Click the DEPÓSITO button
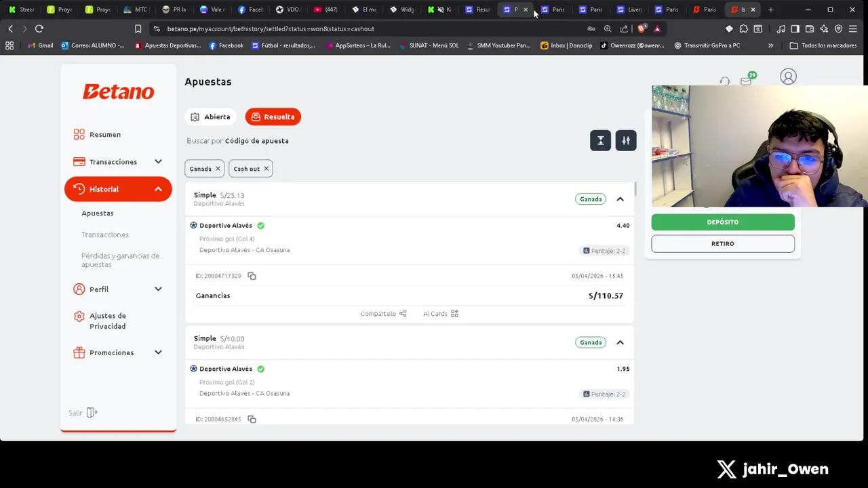This screenshot has height=488, width=868. [723, 222]
